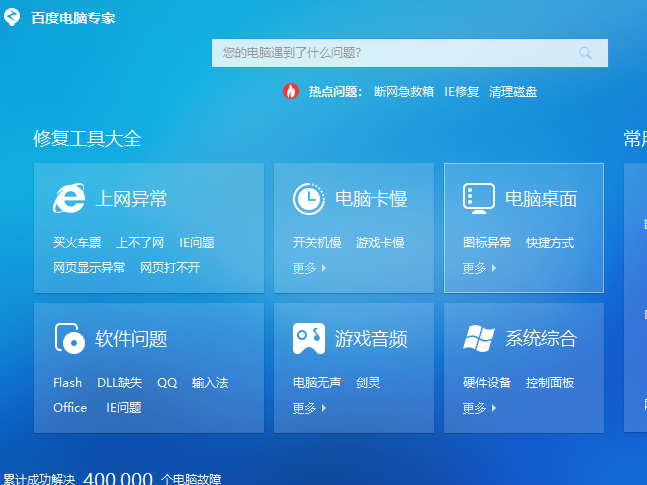Select the DLL缺失 link
This screenshot has height=485, width=647.
point(120,383)
